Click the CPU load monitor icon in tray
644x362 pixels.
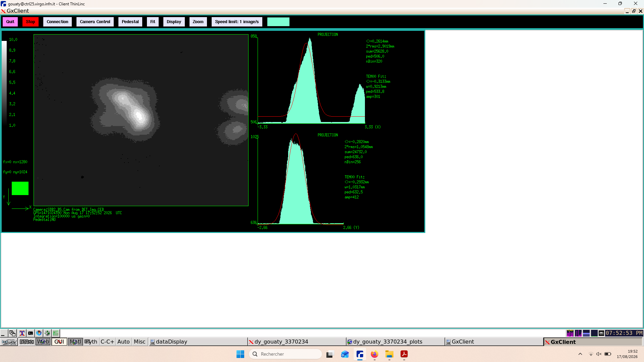point(570,333)
